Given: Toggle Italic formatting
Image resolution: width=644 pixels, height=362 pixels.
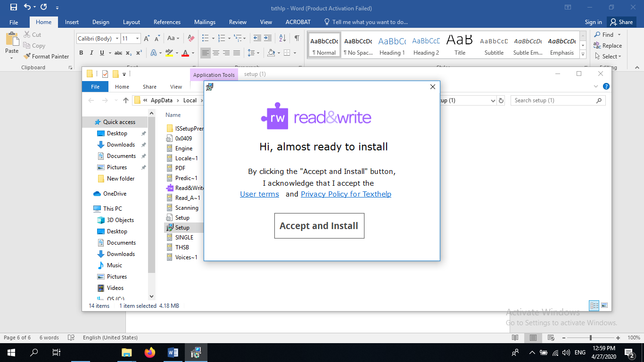Looking at the screenshot, I should pos(91,53).
